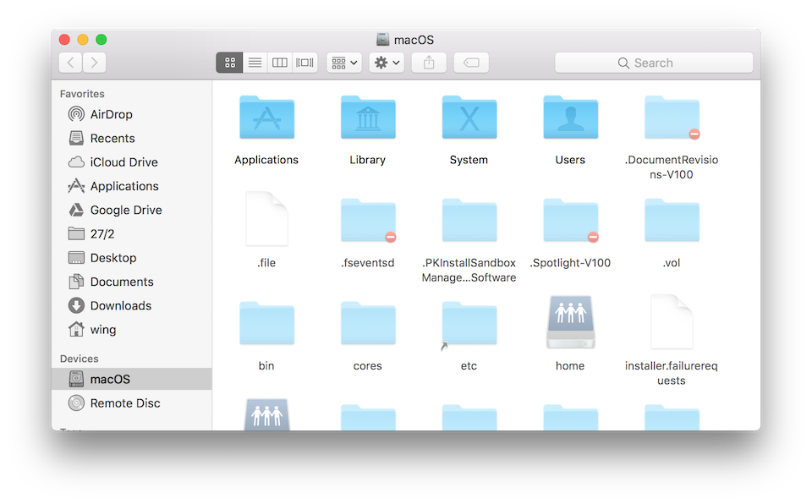Click the macOS title bar drive icon
The width and height of the screenshot is (812, 504).
[382, 40]
